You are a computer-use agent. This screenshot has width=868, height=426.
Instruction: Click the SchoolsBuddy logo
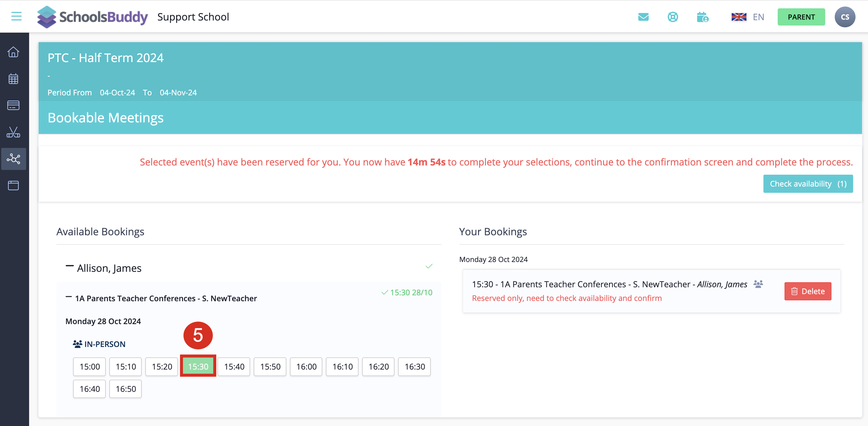pos(92,17)
